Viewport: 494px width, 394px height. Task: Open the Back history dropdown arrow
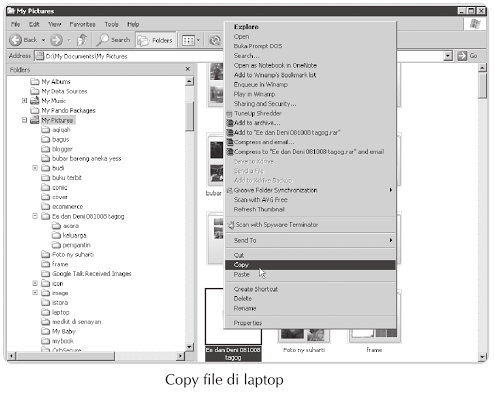click(x=43, y=40)
